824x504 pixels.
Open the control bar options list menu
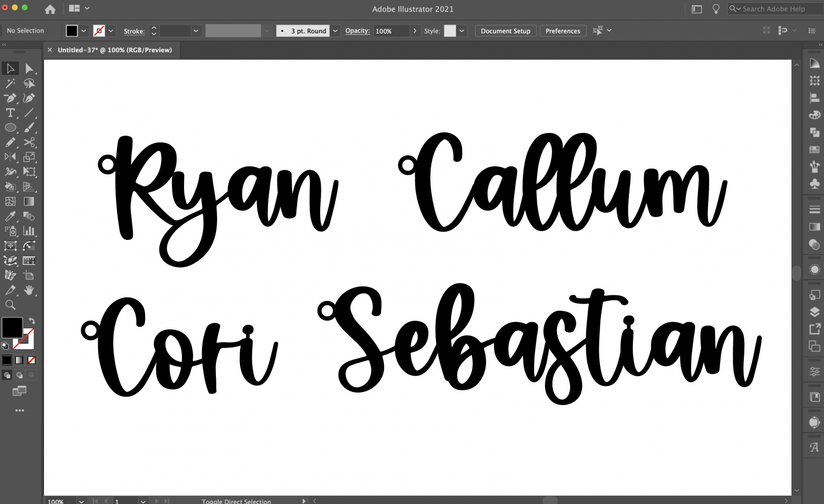812,31
